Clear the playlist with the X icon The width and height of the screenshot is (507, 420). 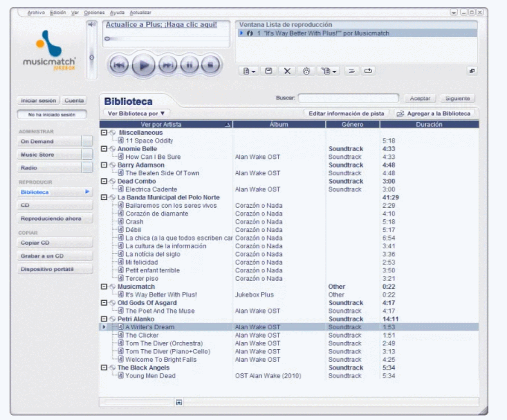tap(287, 71)
